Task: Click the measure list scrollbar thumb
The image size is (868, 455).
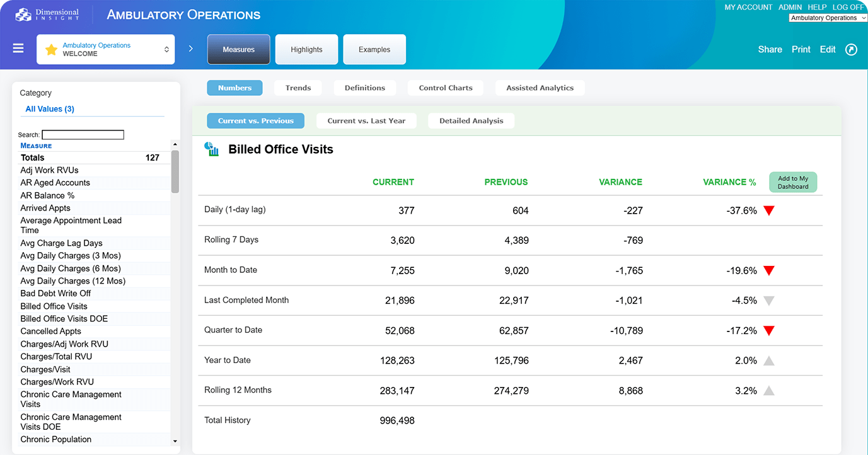Action: click(x=175, y=171)
